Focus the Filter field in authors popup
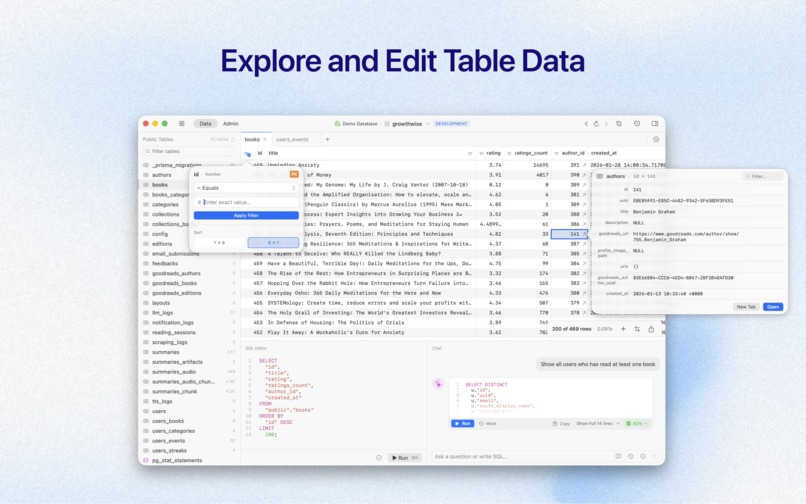The height and width of the screenshot is (504, 806). pos(763,176)
